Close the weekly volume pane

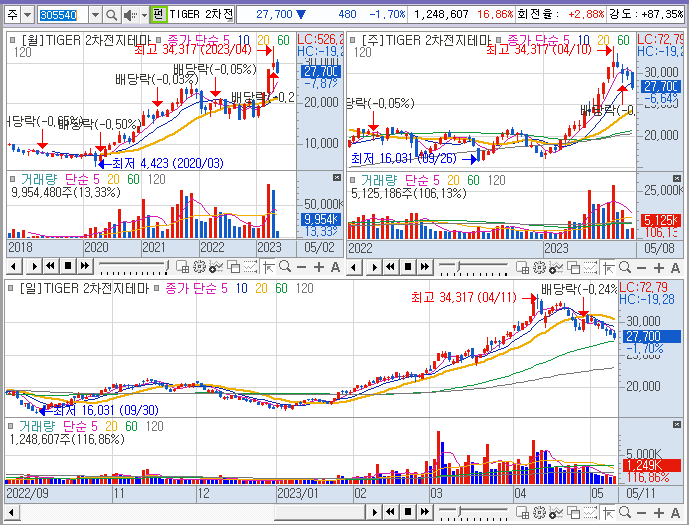tap(677, 178)
